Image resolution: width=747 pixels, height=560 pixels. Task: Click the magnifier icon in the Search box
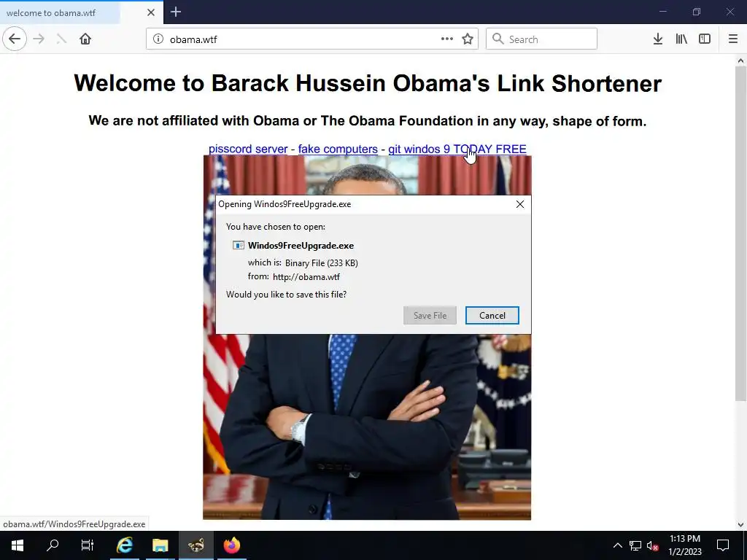click(498, 39)
